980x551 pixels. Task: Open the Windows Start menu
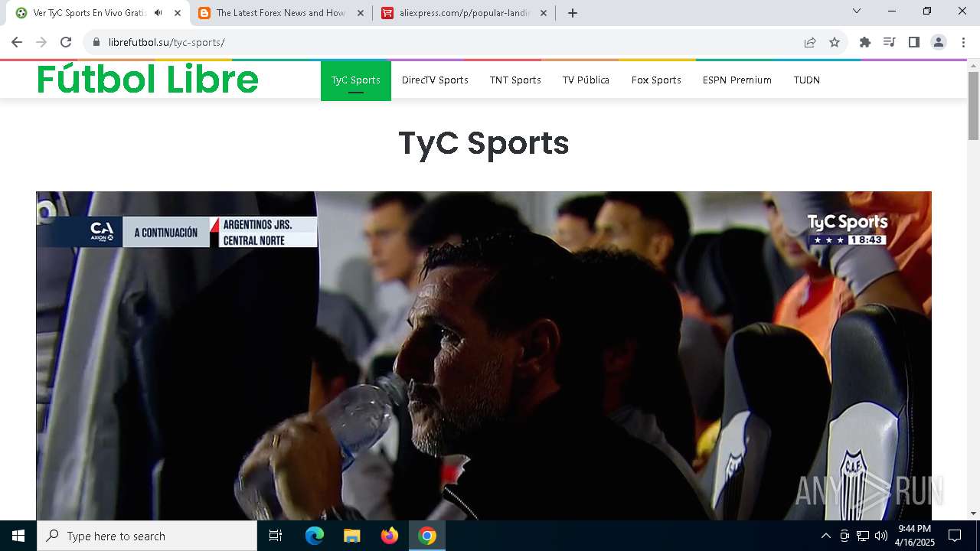[x=18, y=536]
